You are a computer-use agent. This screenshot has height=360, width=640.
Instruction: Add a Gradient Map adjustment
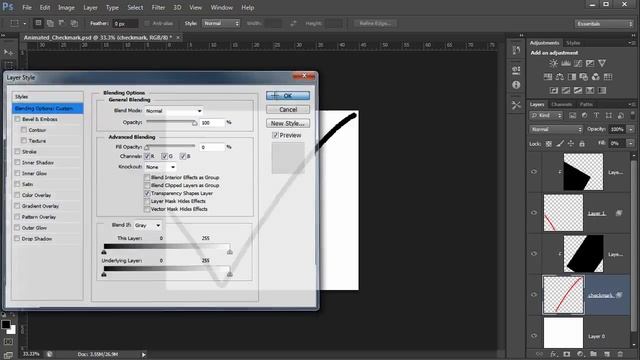pos(602,90)
